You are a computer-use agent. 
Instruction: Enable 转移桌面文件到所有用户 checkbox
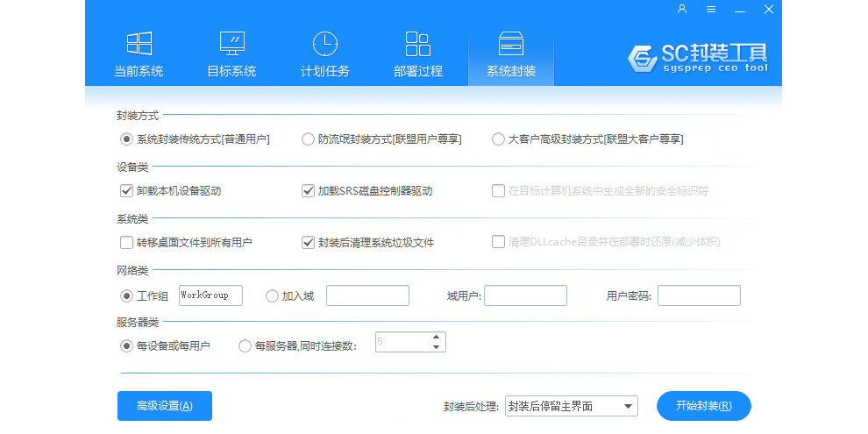125,242
